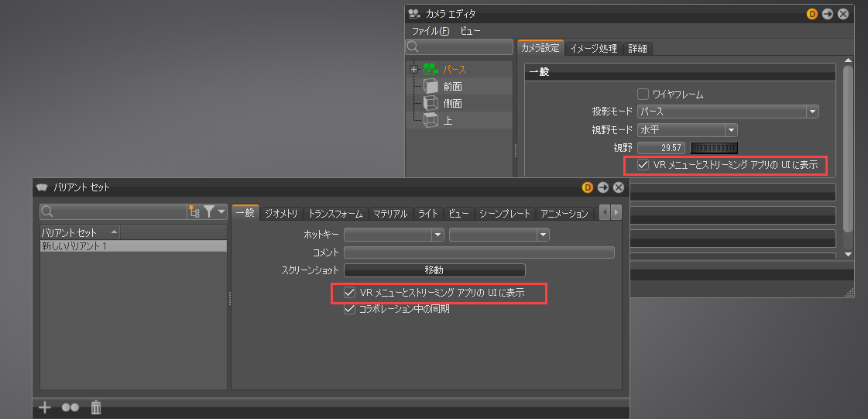Click the search magnifier icon in カメラ エディタ

(413, 46)
